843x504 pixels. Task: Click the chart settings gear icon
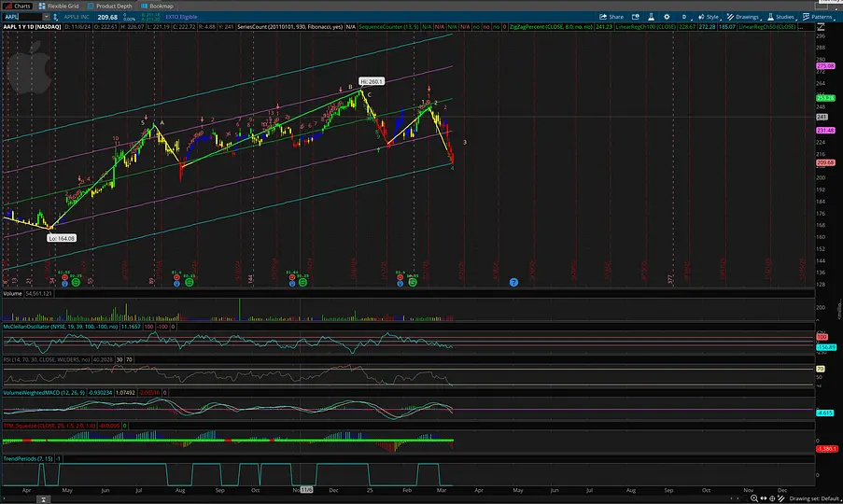coord(665,17)
